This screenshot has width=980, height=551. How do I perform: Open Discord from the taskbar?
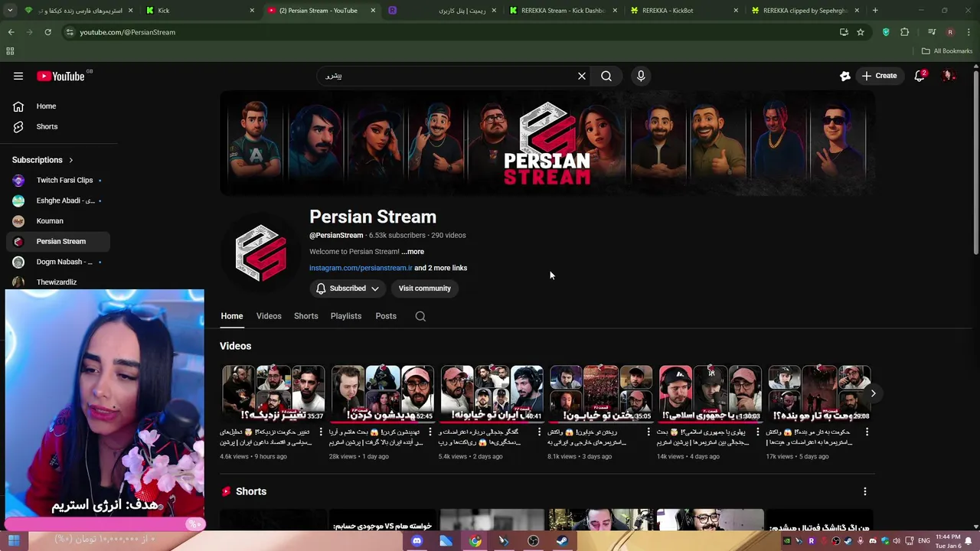(x=416, y=541)
